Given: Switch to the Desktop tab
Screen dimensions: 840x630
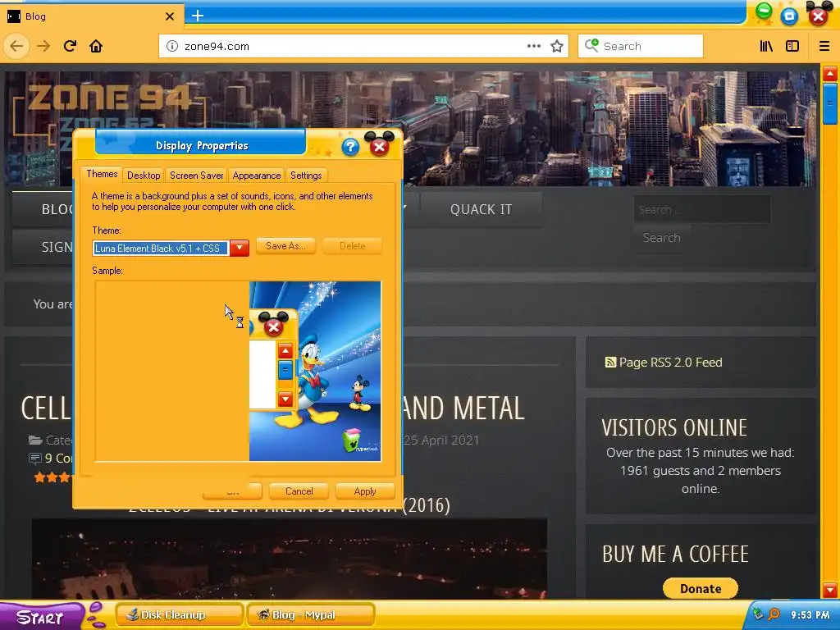Looking at the screenshot, I should click(x=144, y=176).
